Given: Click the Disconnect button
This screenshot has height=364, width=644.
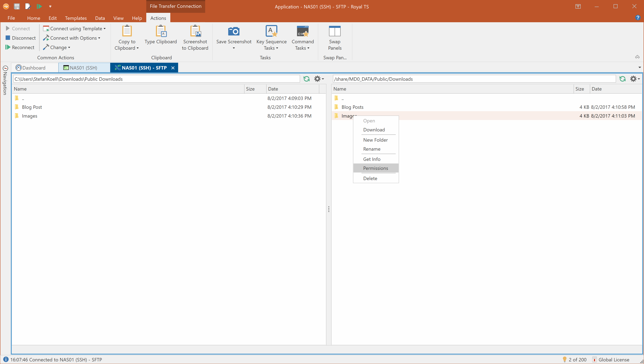Looking at the screenshot, I should click(20, 38).
